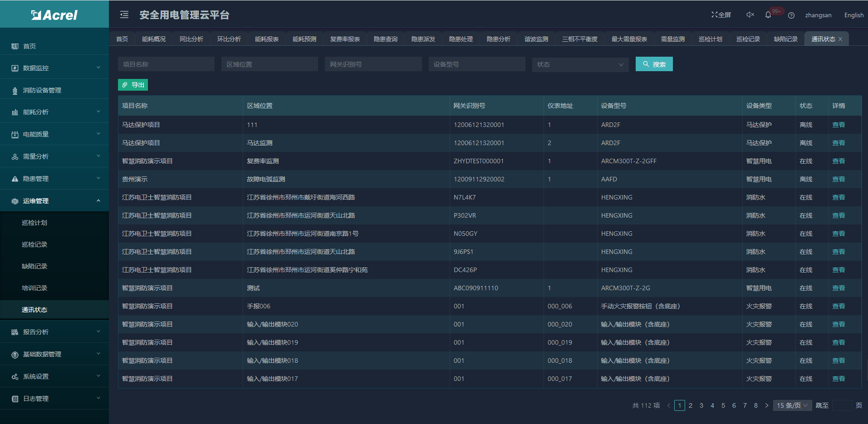Click the 搜索 search button
Viewport: 868px width, 424px height.
(654, 64)
